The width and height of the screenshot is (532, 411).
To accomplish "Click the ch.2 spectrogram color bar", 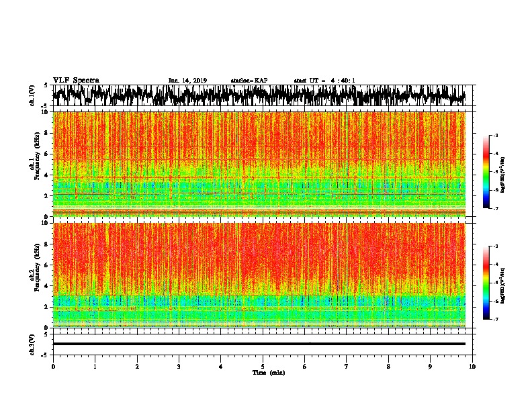I will (486, 283).
